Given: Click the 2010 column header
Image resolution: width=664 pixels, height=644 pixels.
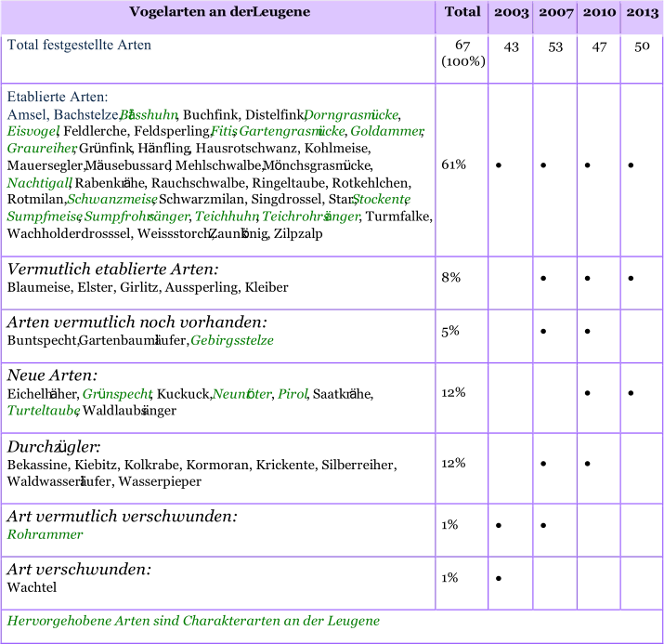Looking at the screenshot, I should point(599,12).
